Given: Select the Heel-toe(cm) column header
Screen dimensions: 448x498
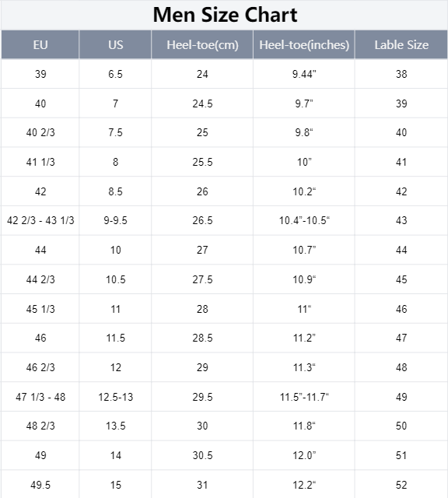Looking at the screenshot, I should [x=202, y=45].
